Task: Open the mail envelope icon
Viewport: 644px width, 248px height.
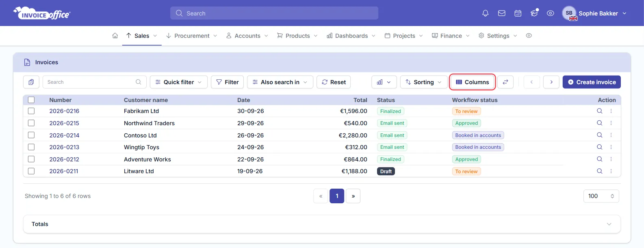Action: [x=501, y=13]
